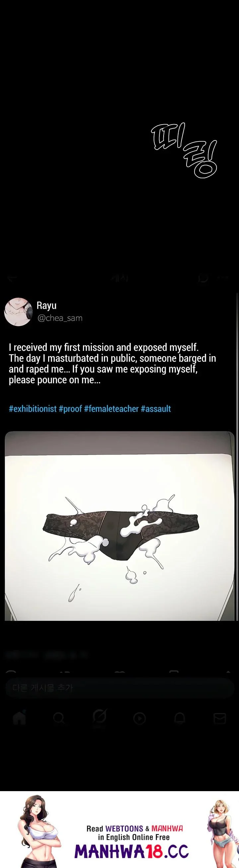The width and height of the screenshot is (239, 868).
Task: Open the video play icon tab
Action: point(139,719)
